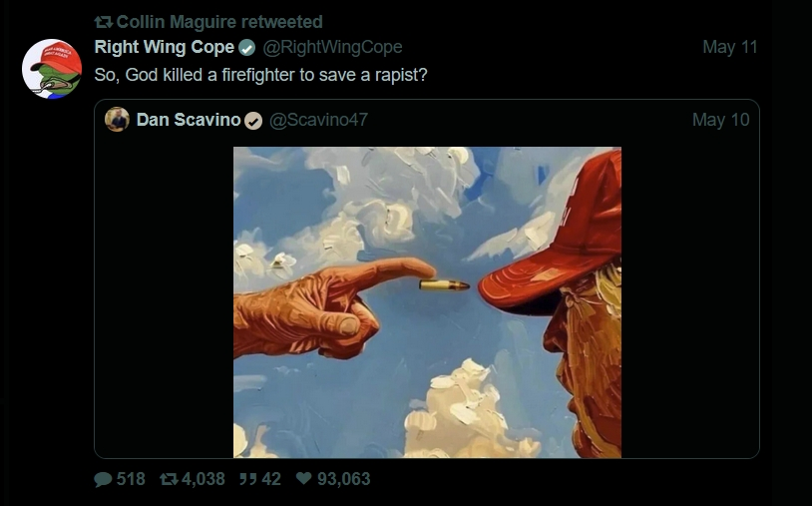
Task: Open the Pepe frog profile avatar
Action: pyautogui.click(x=52, y=69)
